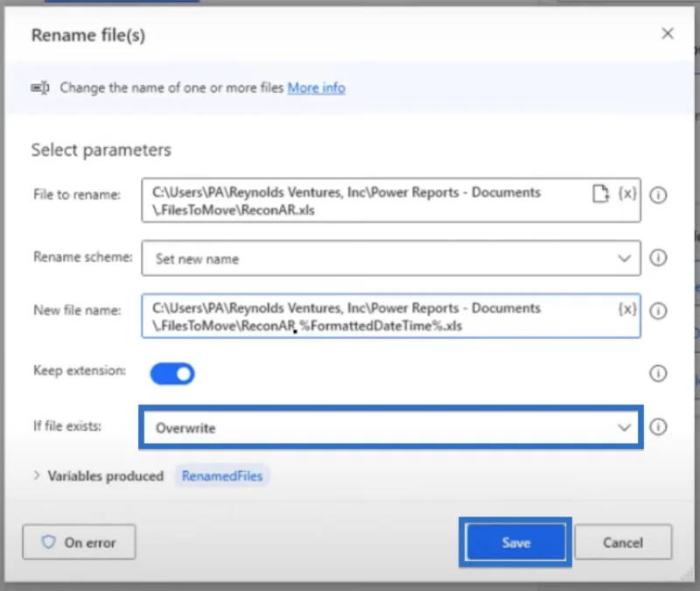This screenshot has width=700, height=591.
Task: Show info for If file exists
Action: 658,426
